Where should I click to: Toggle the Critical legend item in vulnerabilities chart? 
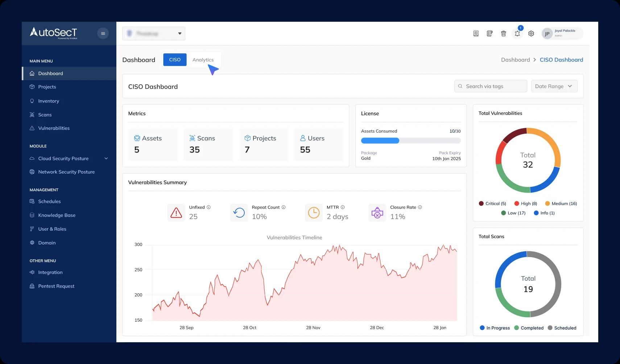click(x=492, y=204)
